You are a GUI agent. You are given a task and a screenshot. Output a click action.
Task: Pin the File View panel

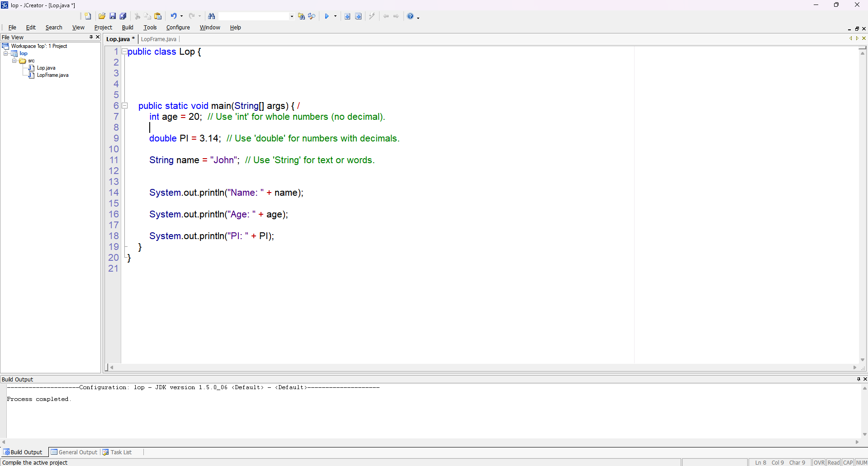(91, 37)
